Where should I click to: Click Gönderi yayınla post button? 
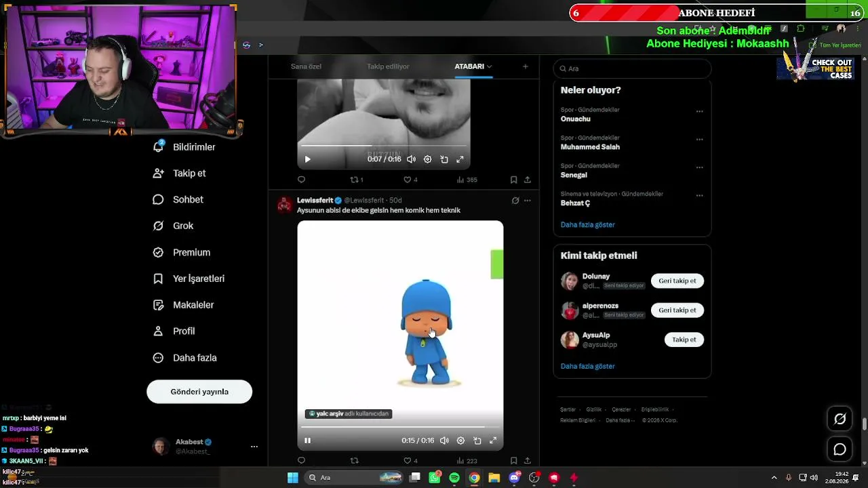(199, 392)
